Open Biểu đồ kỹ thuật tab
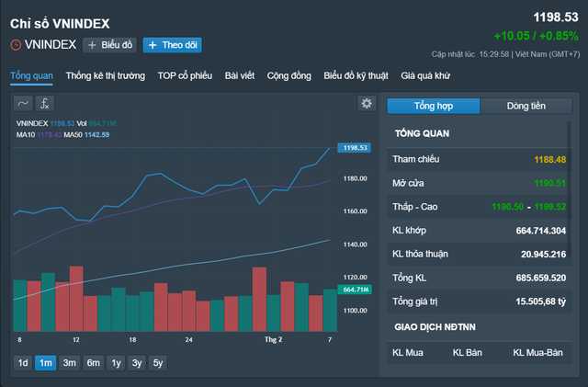Viewport: 588px width, 387px height. [x=356, y=76]
